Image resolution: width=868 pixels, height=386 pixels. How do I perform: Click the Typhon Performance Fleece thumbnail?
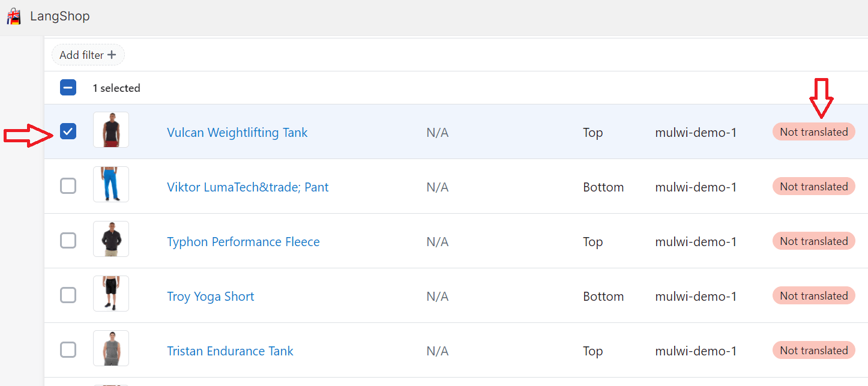[111, 239]
